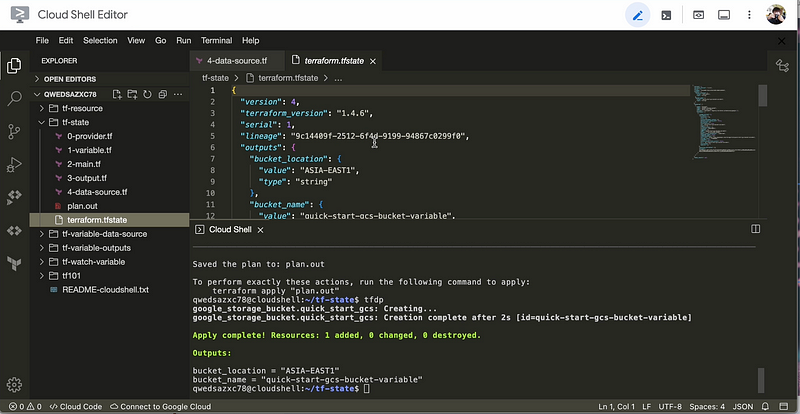Click the session window icon in header
Viewport: 800px width, 414px height.
(x=723, y=15)
